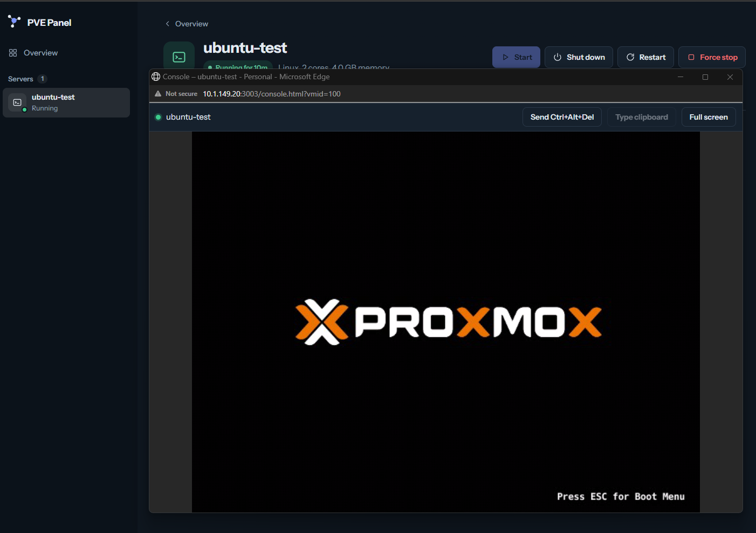This screenshot has height=533, width=756.
Task: Click the Servers count badge "1"
Action: point(43,79)
